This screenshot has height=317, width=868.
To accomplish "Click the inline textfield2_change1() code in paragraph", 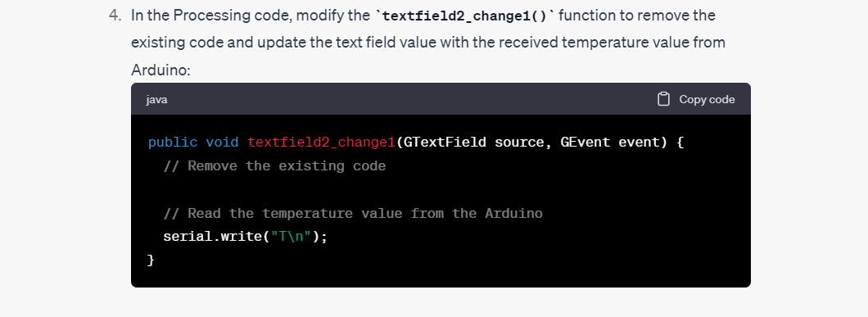I will coord(465,16).
